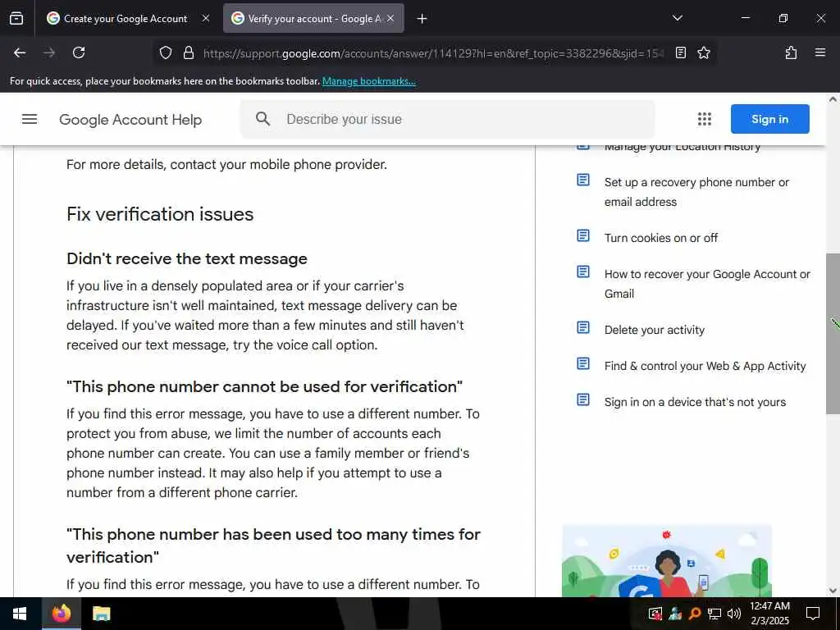Open Delete your activity article
This screenshot has width=840, height=630.
click(654, 330)
